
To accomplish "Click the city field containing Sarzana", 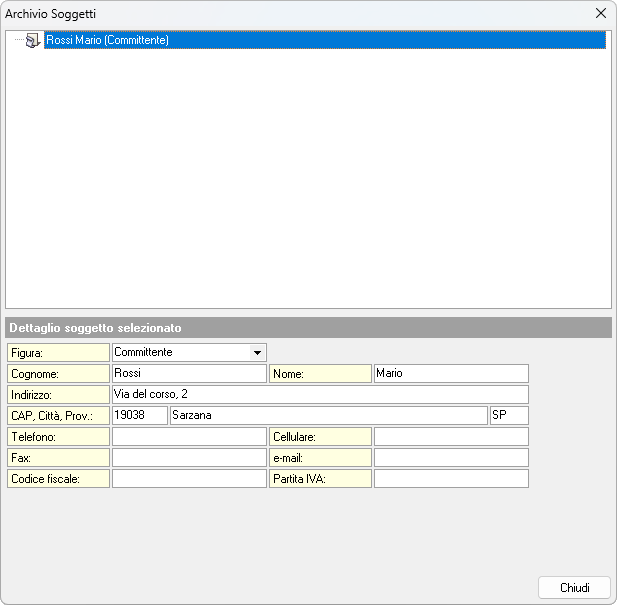I will pyautogui.click(x=328, y=415).
